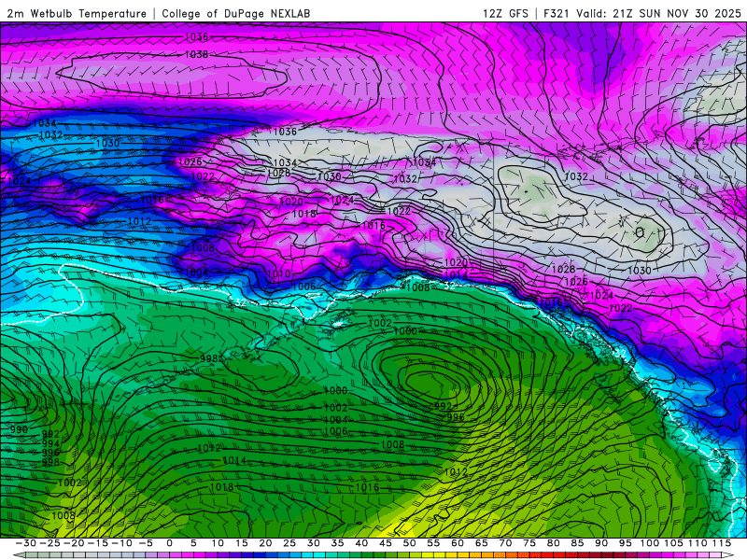The height and width of the screenshot is (560, 747).
Task: Click the 50 color scale label
Action: click(x=409, y=543)
